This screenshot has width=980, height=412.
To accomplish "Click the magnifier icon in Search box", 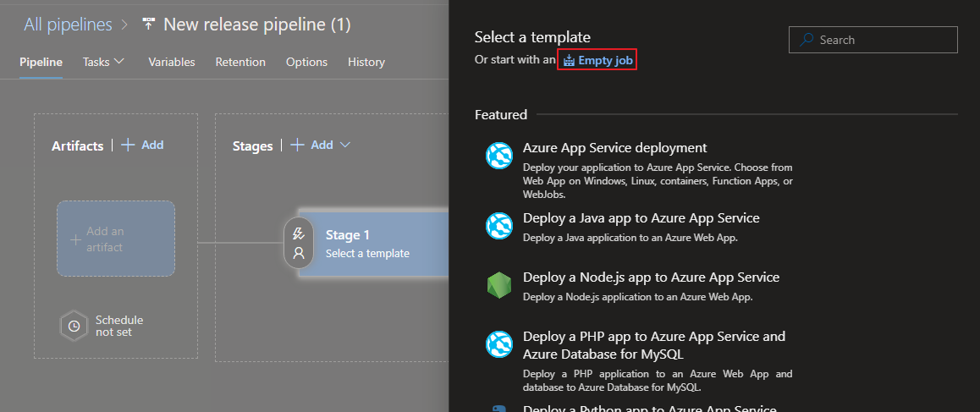I will click(807, 40).
